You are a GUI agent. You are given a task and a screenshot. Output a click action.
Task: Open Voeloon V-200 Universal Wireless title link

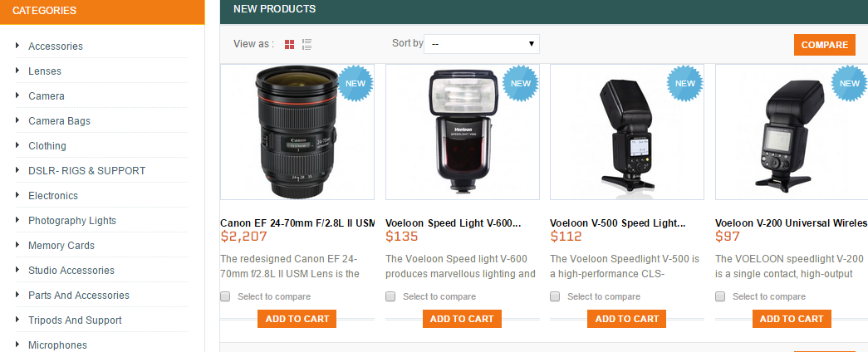click(791, 223)
